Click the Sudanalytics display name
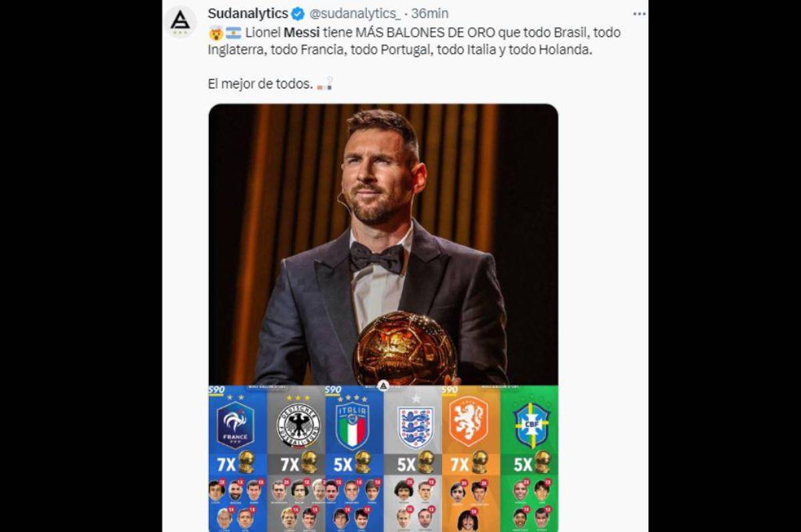This screenshot has width=801, height=532. [248, 11]
